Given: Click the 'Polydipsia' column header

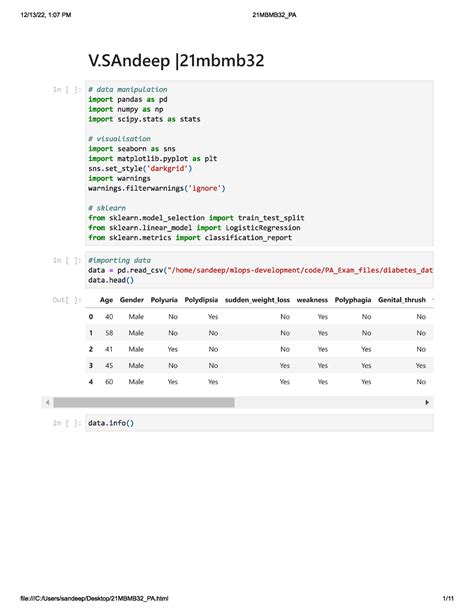Looking at the screenshot, I should 201,300.
